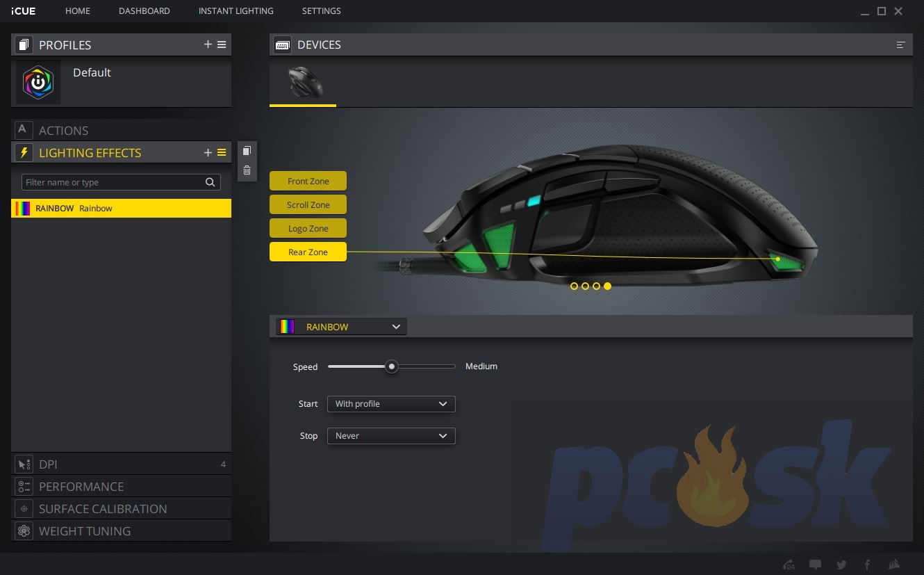Viewport: 924px width, 575px height.
Task: Add a new lighting effect
Action: (208, 153)
